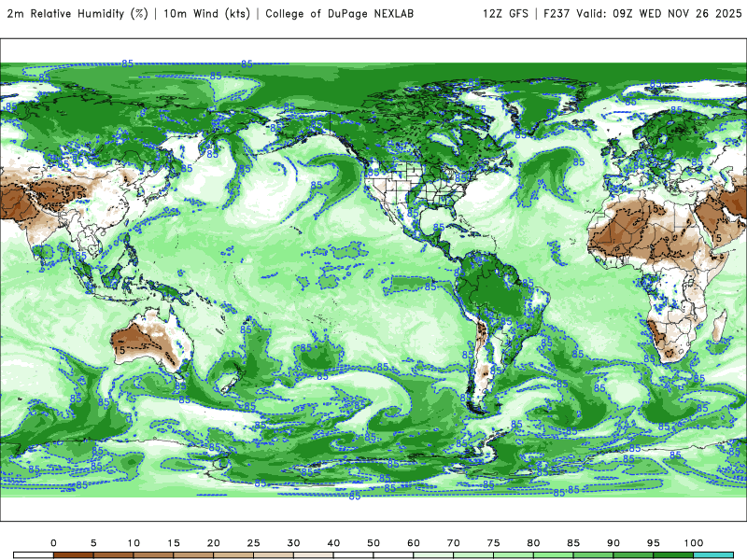Viewport: 747px width, 560px height.
Task: Click the "25" color scale label
Action: tap(253, 543)
